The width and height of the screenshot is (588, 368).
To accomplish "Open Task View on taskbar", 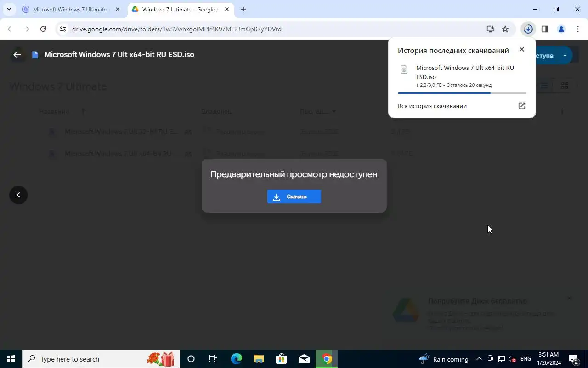I will pyautogui.click(x=213, y=359).
